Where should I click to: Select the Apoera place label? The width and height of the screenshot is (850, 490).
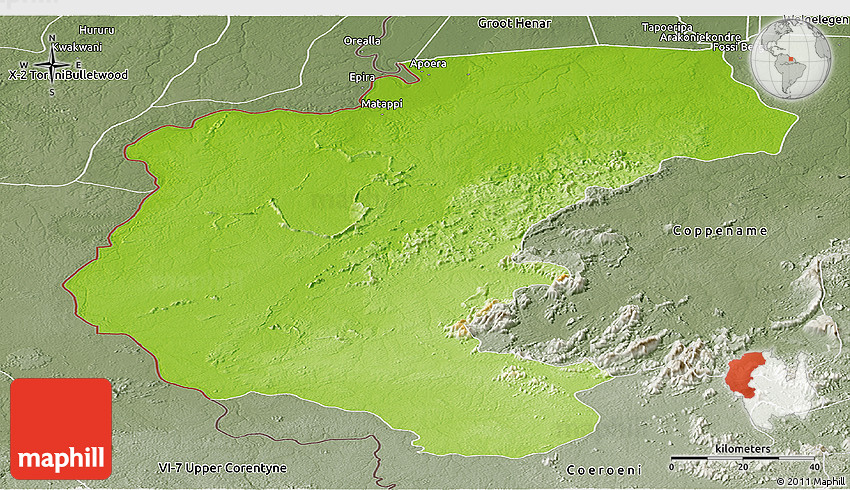coord(428,63)
